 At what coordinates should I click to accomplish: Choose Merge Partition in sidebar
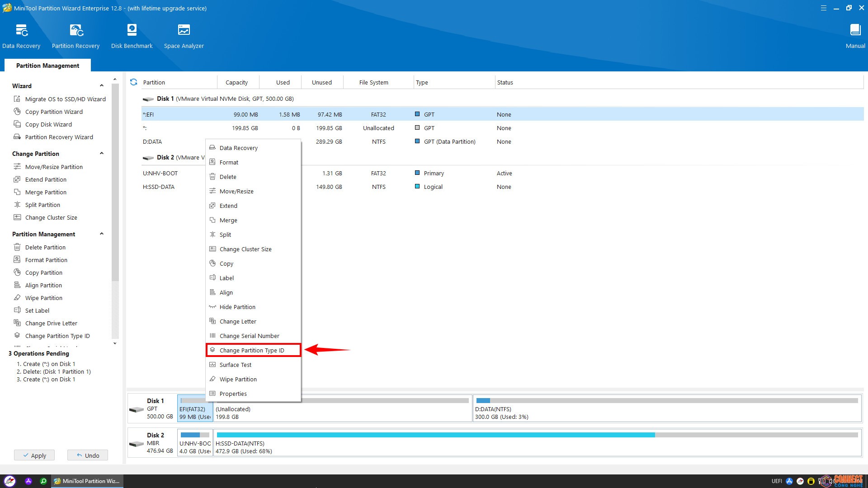pyautogui.click(x=40, y=192)
